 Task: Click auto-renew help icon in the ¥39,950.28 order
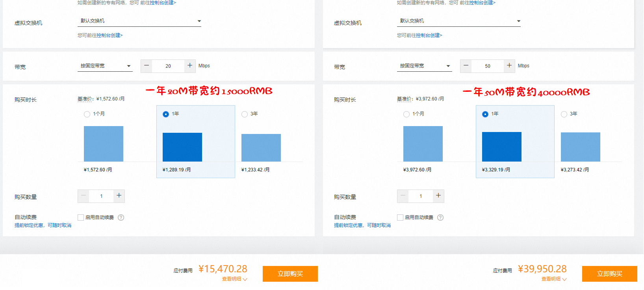(x=440, y=217)
